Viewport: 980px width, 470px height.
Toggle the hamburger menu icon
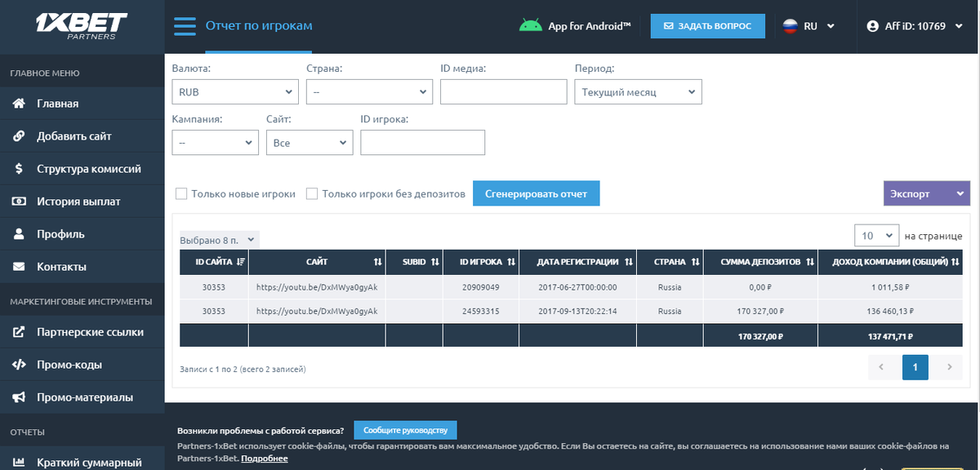pos(185,26)
